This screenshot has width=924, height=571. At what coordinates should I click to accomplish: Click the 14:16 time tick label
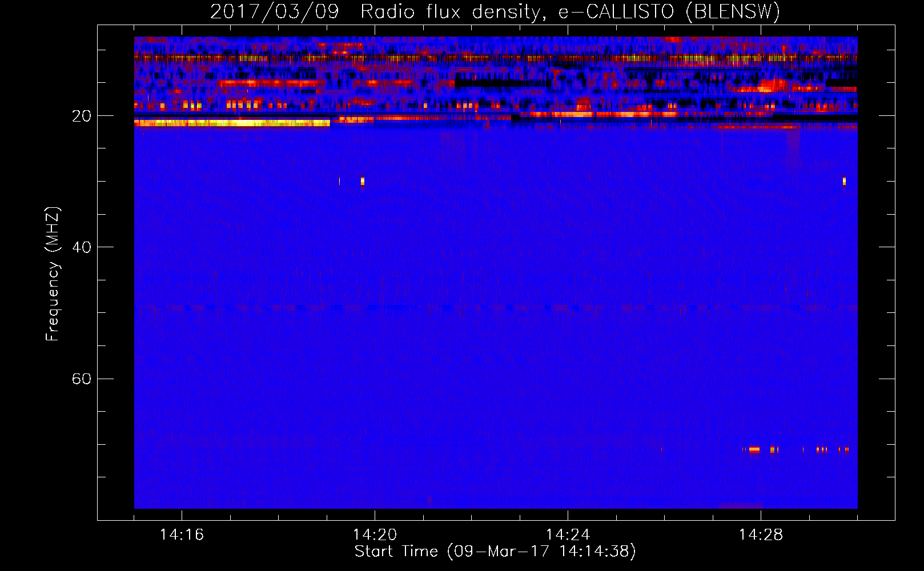pos(182,535)
